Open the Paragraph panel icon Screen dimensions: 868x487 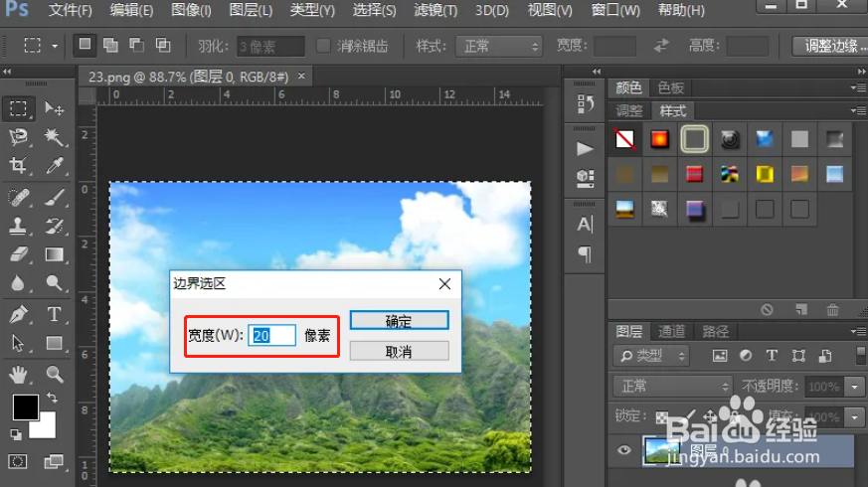tap(585, 254)
